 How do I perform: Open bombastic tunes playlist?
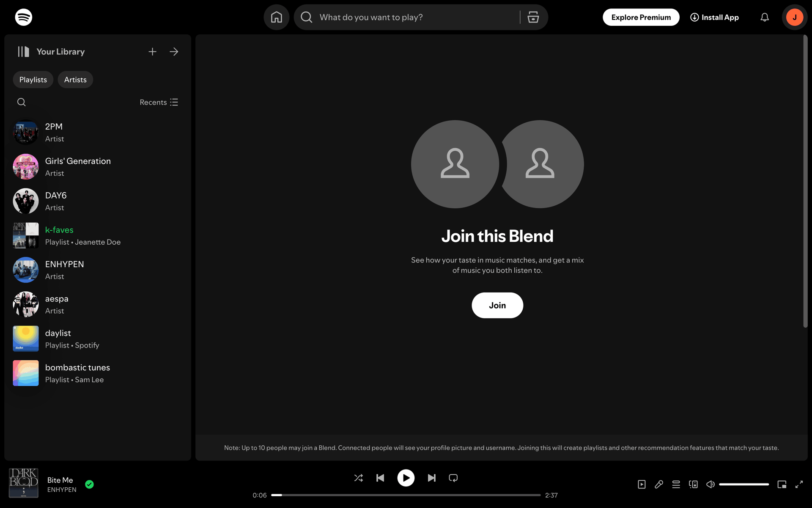point(97,373)
